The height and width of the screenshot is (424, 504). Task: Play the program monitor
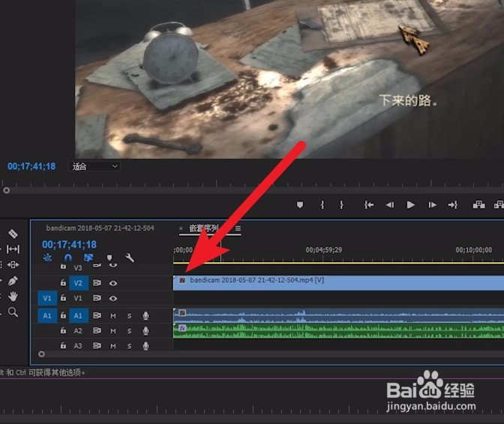pos(410,205)
